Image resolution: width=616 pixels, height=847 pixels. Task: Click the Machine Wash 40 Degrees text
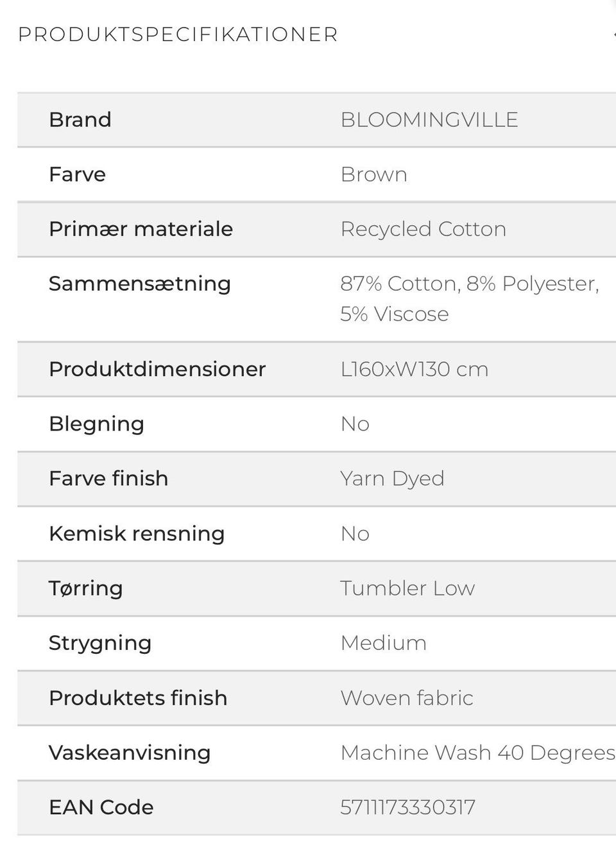(x=477, y=753)
